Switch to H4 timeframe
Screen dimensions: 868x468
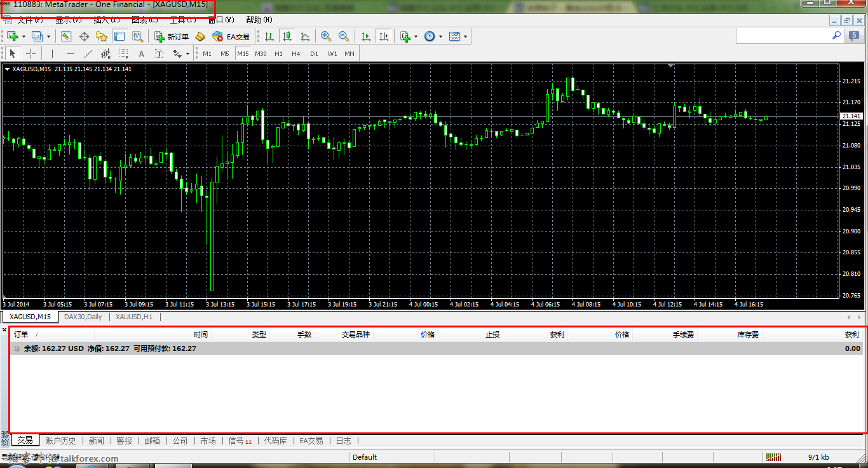coord(296,53)
